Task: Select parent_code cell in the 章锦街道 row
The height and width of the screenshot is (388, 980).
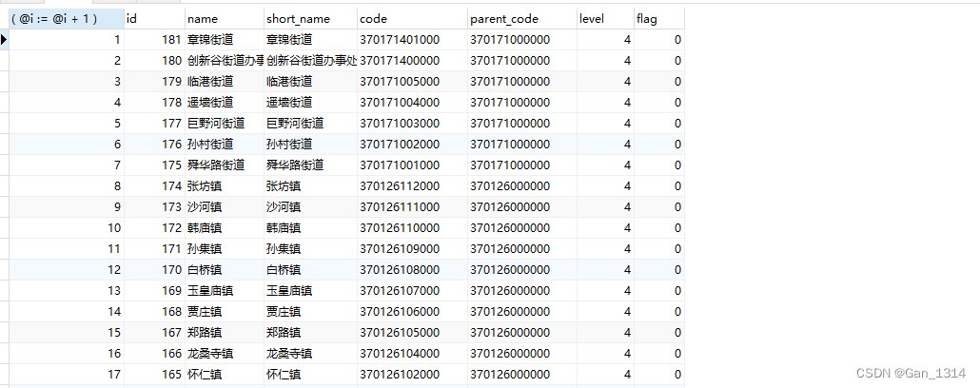Action: 522,40
